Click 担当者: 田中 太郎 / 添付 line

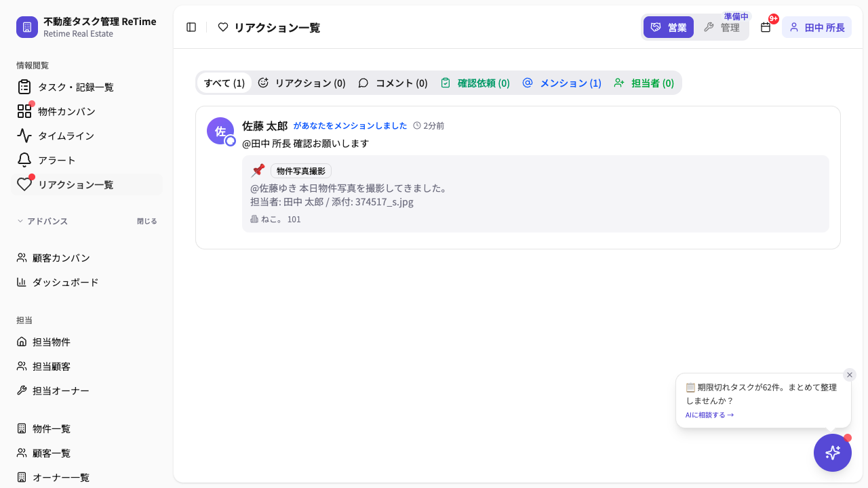332,201
